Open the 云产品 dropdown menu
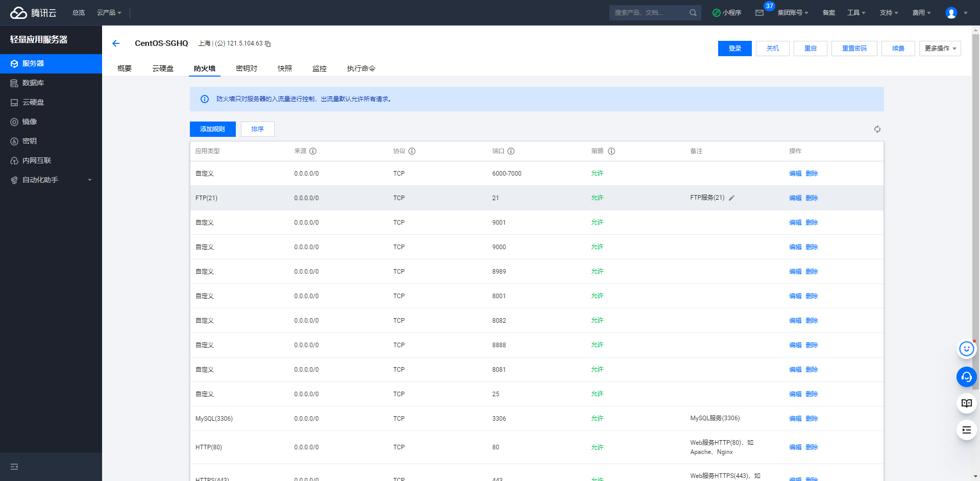The height and width of the screenshot is (481, 980). (x=109, y=13)
